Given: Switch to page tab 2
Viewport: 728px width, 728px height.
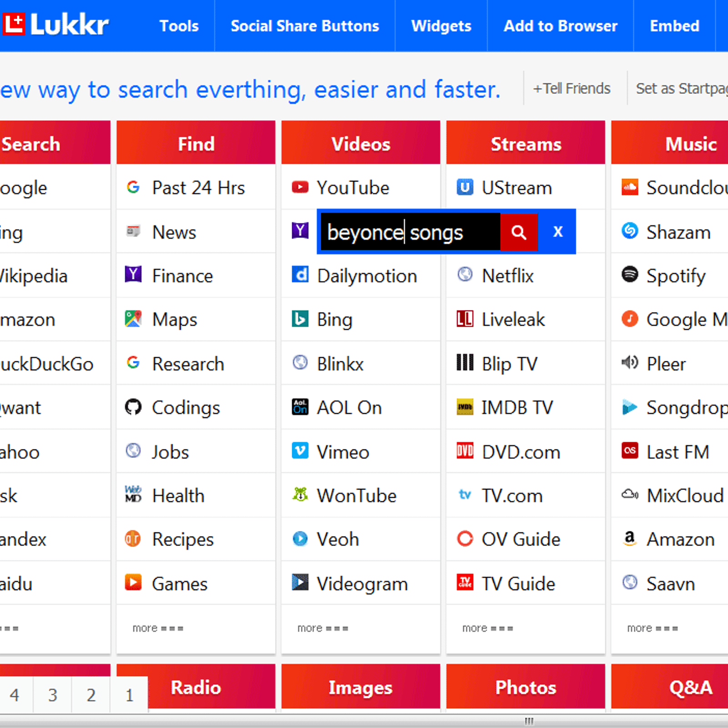Looking at the screenshot, I should pos(91,695).
